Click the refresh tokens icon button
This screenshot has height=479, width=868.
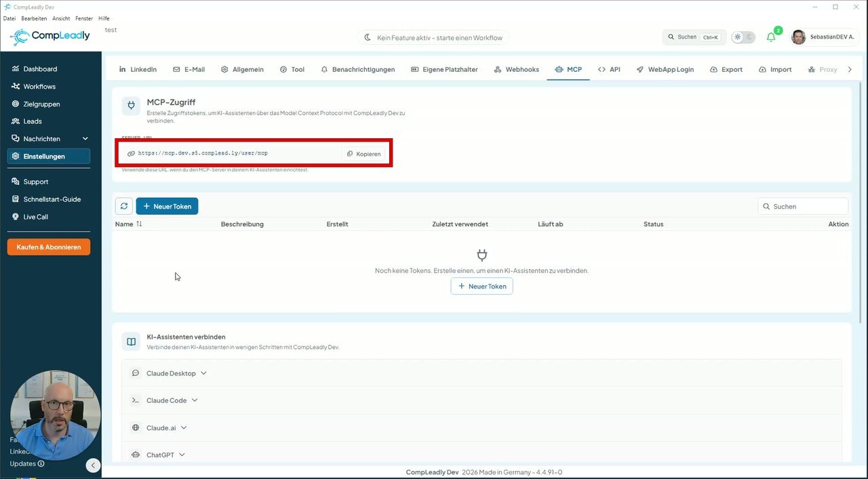click(124, 206)
